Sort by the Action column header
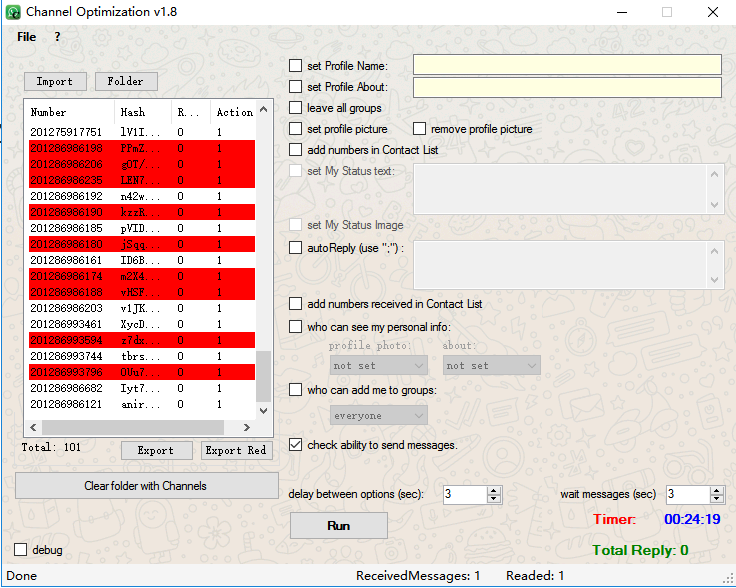 pyautogui.click(x=233, y=112)
